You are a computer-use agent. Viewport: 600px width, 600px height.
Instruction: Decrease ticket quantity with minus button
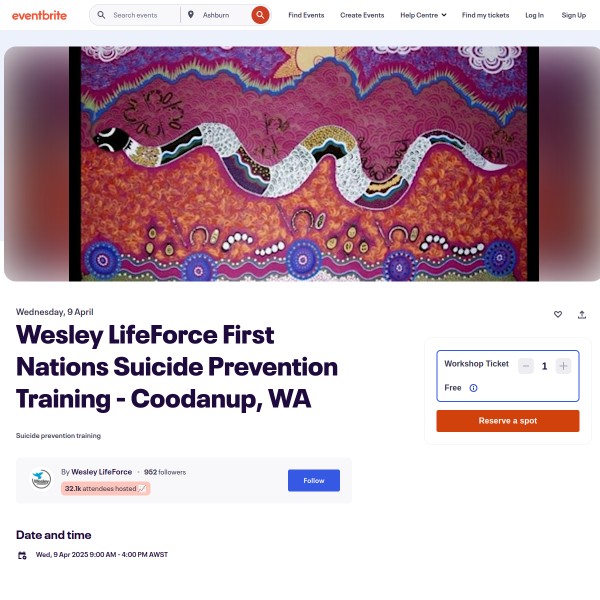[x=526, y=366]
